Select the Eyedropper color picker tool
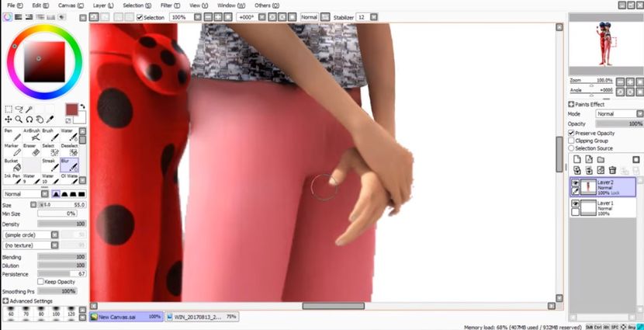The height and width of the screenshot is (330, 644). (x=50, y=119)
